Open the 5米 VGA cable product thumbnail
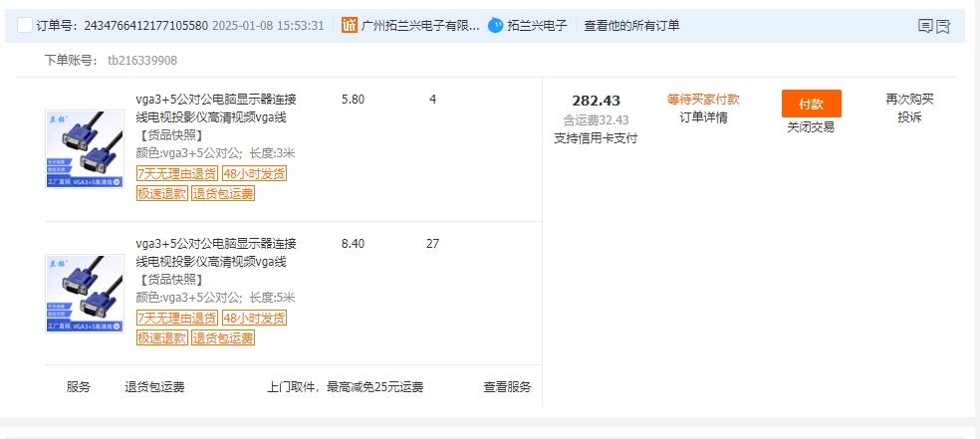This screenshot has height=439, width=980. [85, 294]
